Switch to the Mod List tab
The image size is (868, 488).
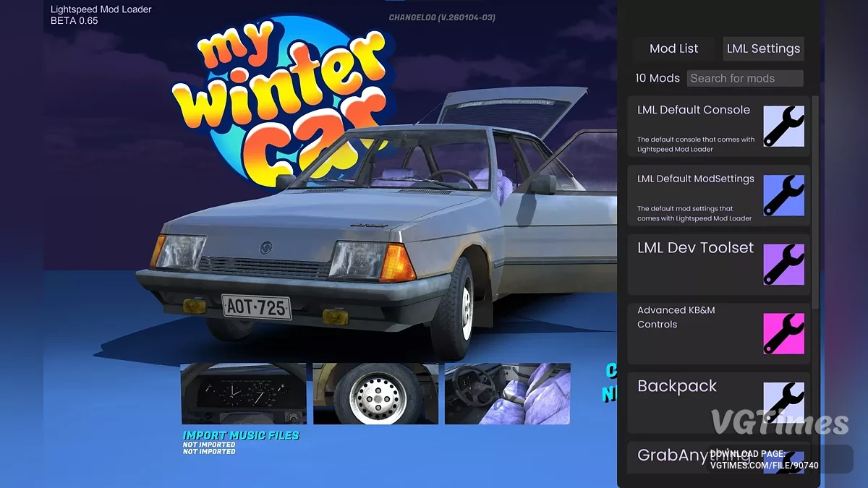(673, 48)
